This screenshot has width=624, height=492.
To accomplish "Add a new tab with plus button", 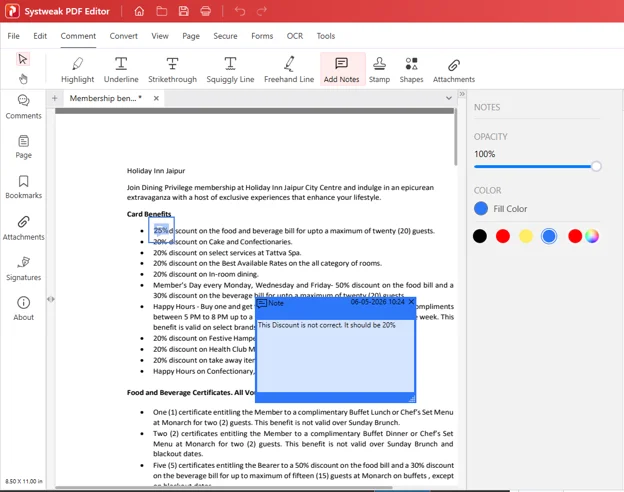I will pyautogui.click(x=55, y=98).
